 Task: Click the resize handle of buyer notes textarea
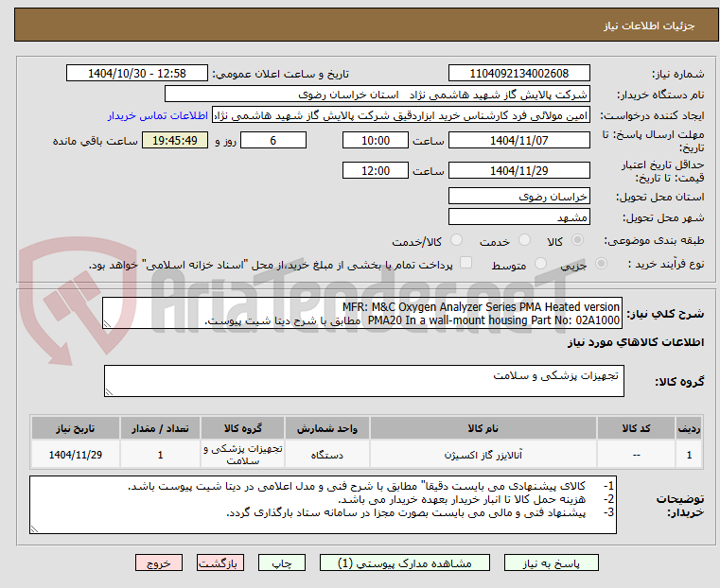pyautogui.click(x=34, y=528)
